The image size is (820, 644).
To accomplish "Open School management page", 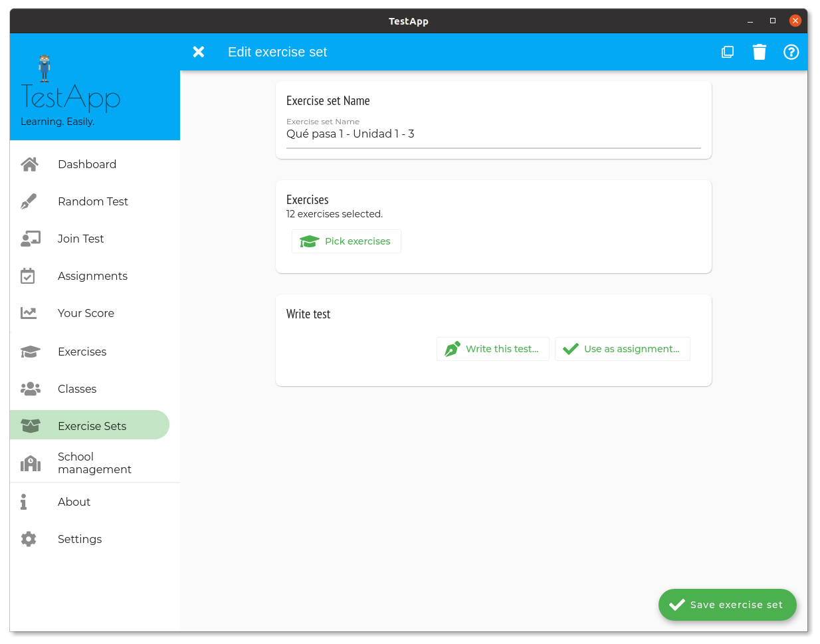I will [94, 463].
